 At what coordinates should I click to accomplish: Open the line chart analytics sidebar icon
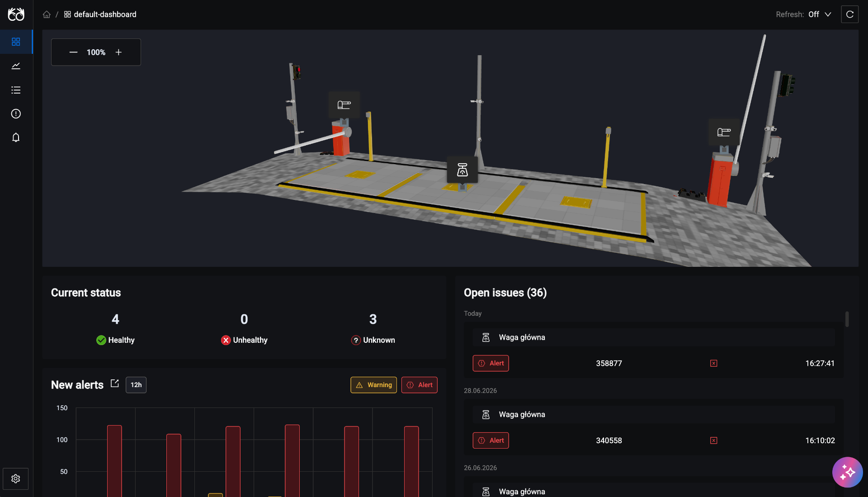16,66
